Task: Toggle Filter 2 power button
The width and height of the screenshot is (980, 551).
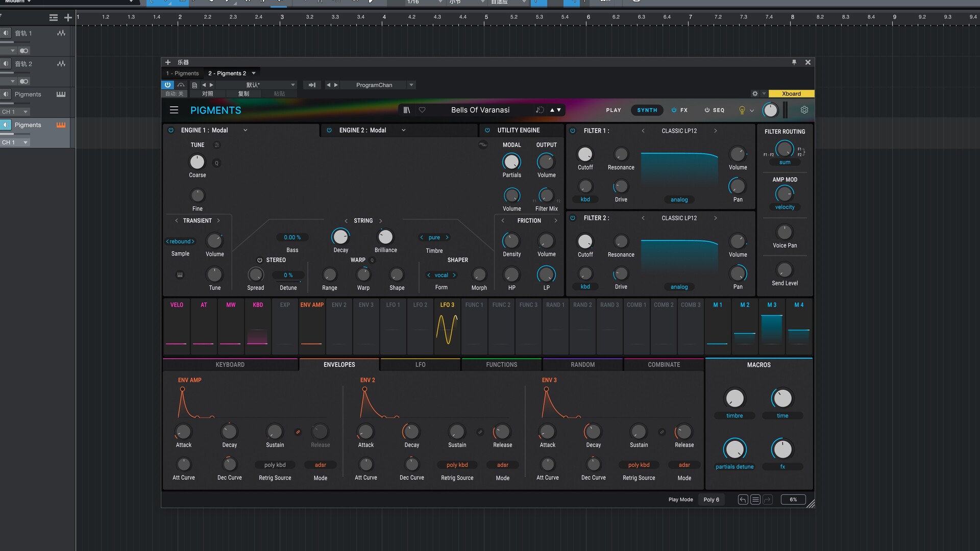Action: (x=573, y=218)
